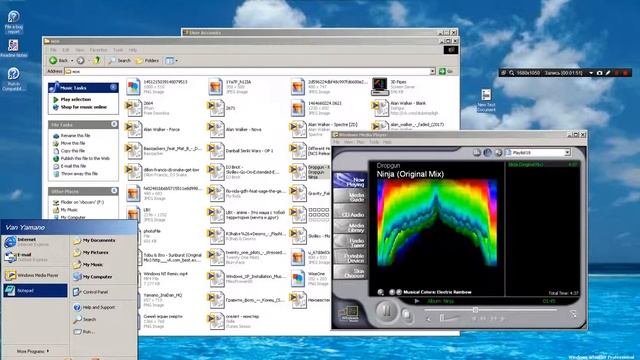Open the Explorer Edit menu
Screen dimensions: 640x360
pos(66,50)
